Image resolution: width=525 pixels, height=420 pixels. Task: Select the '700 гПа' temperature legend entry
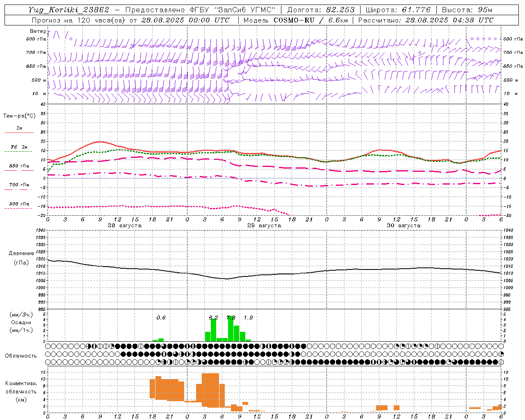coord(19,185)
